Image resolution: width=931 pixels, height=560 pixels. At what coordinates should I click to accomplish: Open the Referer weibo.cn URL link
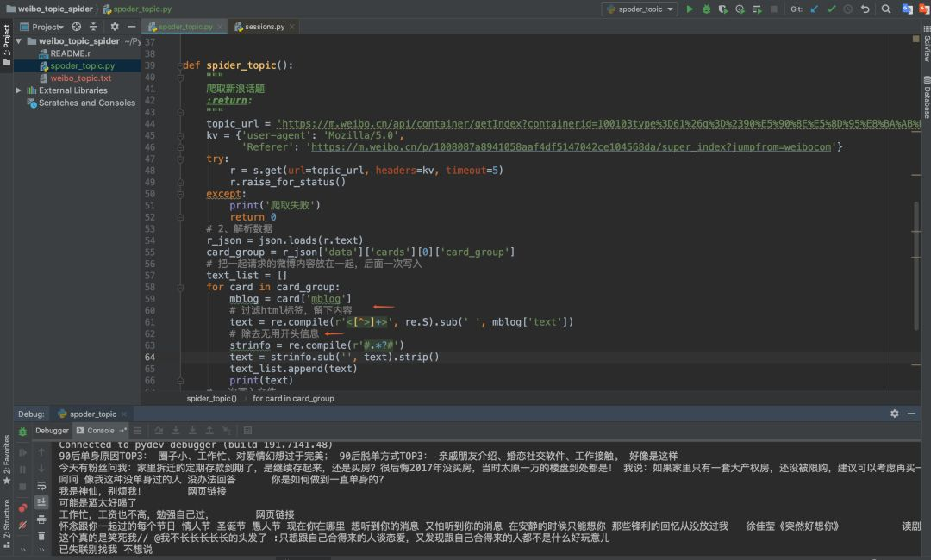coord(572,146)
